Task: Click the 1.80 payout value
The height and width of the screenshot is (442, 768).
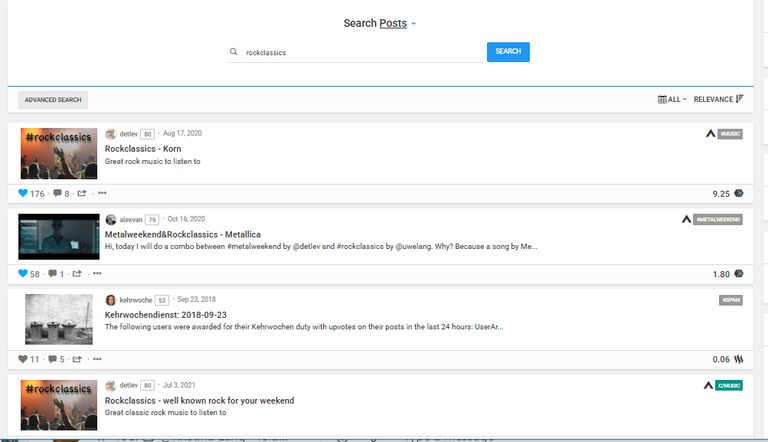Action: point(721,274)
